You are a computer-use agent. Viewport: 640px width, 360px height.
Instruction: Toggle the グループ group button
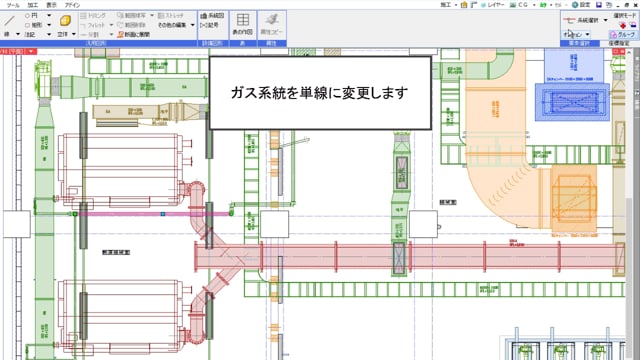pyautogui.click(x=623, y=35)
